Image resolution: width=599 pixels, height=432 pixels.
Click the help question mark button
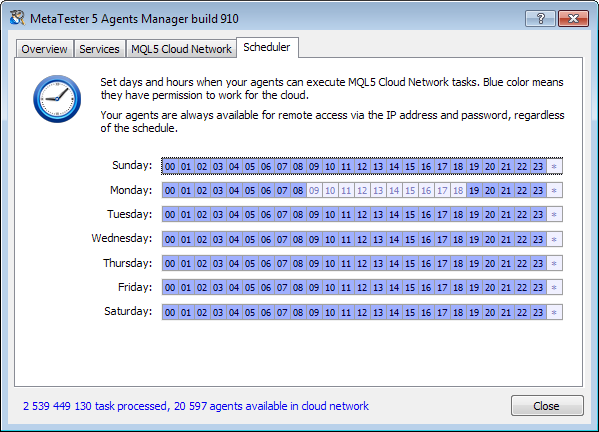pyautogui.click(x=540, y=18)
